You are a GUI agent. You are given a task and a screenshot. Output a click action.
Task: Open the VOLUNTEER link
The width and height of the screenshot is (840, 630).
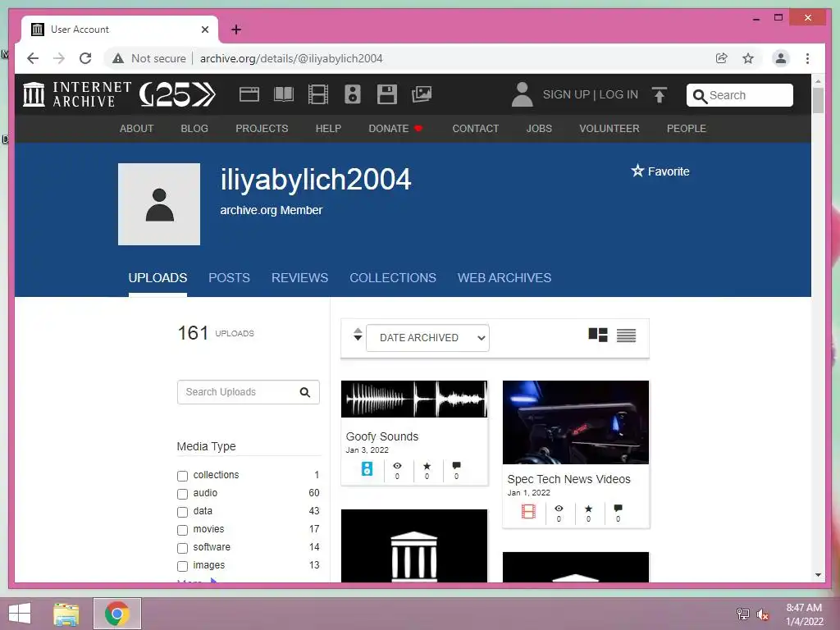point(609,129)
